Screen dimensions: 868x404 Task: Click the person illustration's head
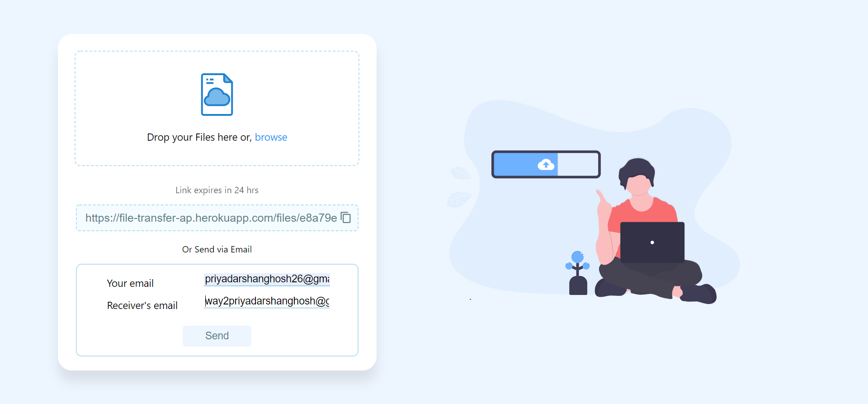[x=637, y=177]
